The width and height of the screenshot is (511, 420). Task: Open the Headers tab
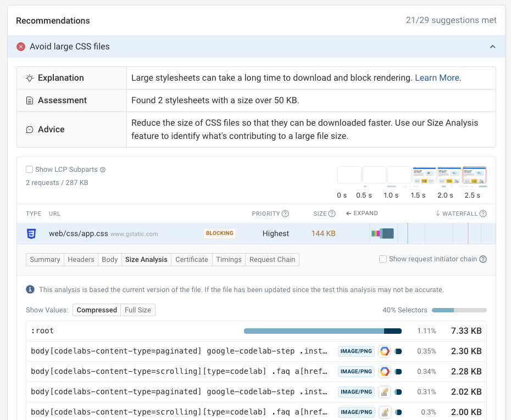[x=81, y=259]
